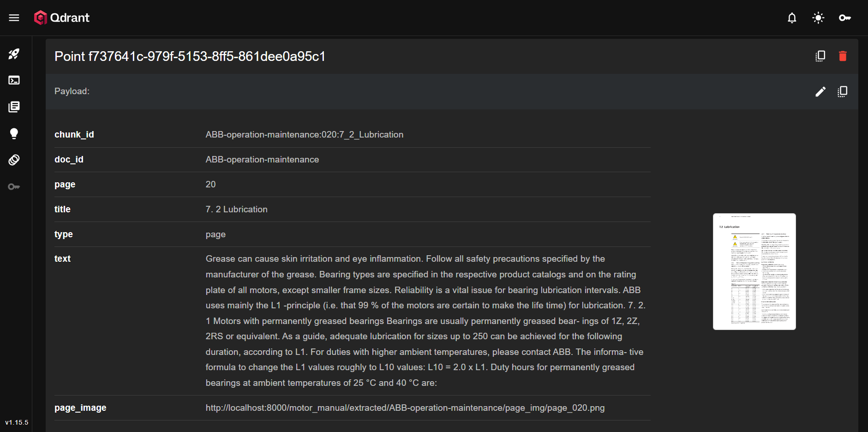Open the hamburger navigation menu
Screen dimensions: 868x432
point(14,18)
